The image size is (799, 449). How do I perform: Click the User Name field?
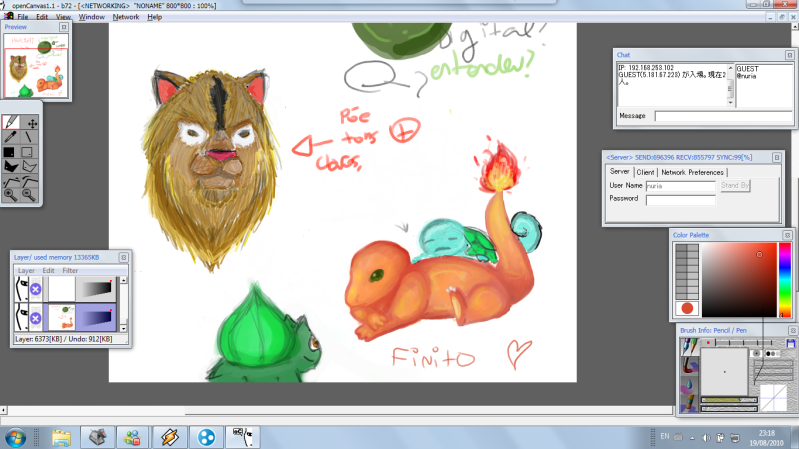point(681,186)
